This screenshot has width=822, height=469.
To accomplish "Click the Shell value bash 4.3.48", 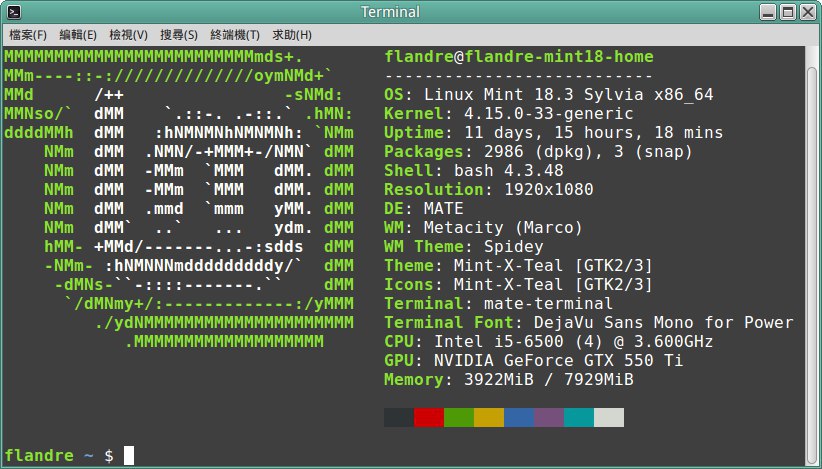I will tap(509, 170).
